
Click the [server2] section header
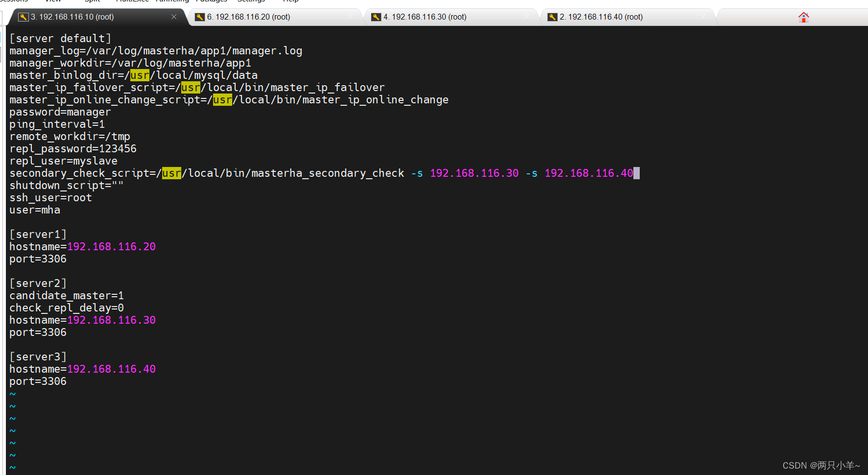tap(38, 283)
